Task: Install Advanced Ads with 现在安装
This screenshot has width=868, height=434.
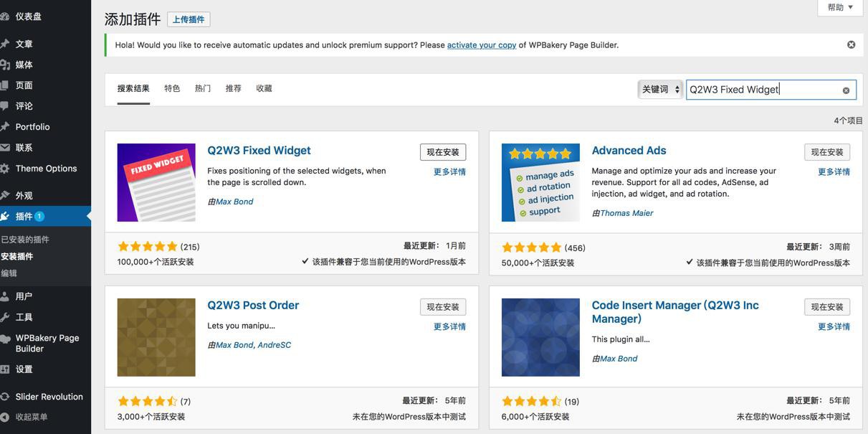Action: tap(827, 152)
